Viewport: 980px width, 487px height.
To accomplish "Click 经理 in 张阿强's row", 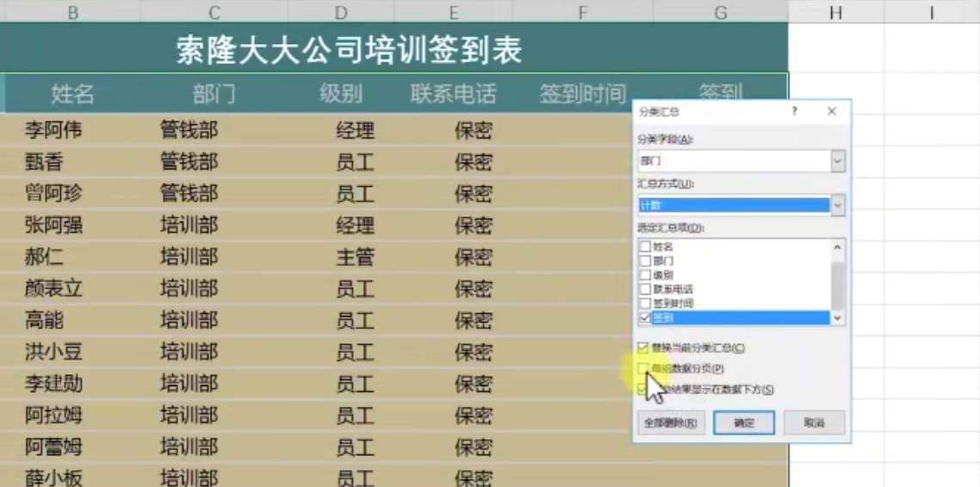I will (355, 225).
